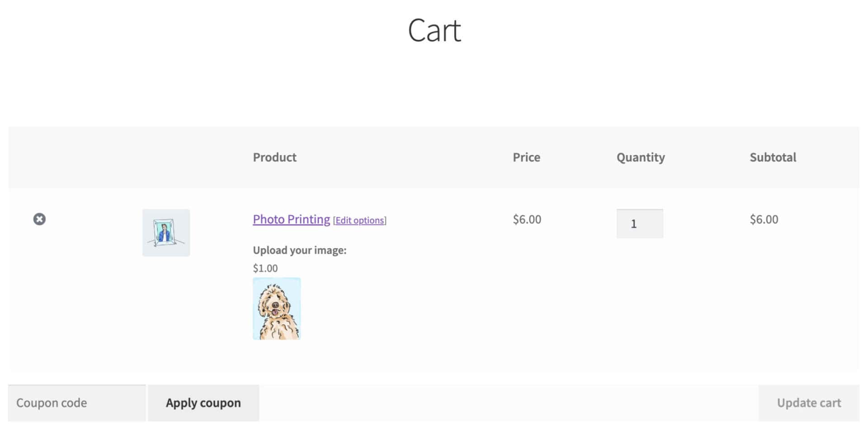Screen dimensions: 868x431
Task: Open the uploaded dog image preview
Action: click(x=277, y=308)
